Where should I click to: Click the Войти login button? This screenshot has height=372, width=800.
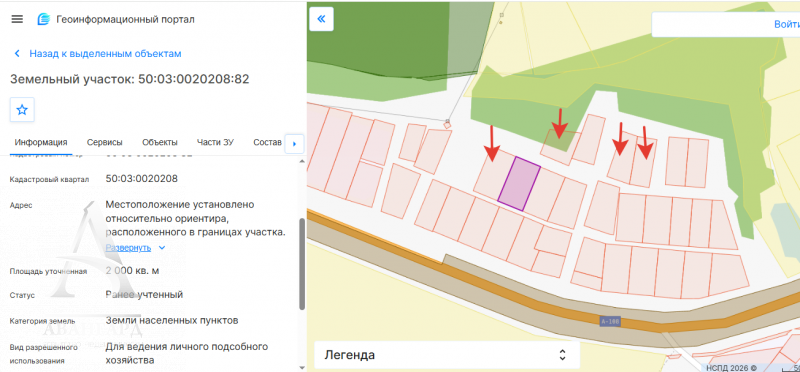pos(786,24)
